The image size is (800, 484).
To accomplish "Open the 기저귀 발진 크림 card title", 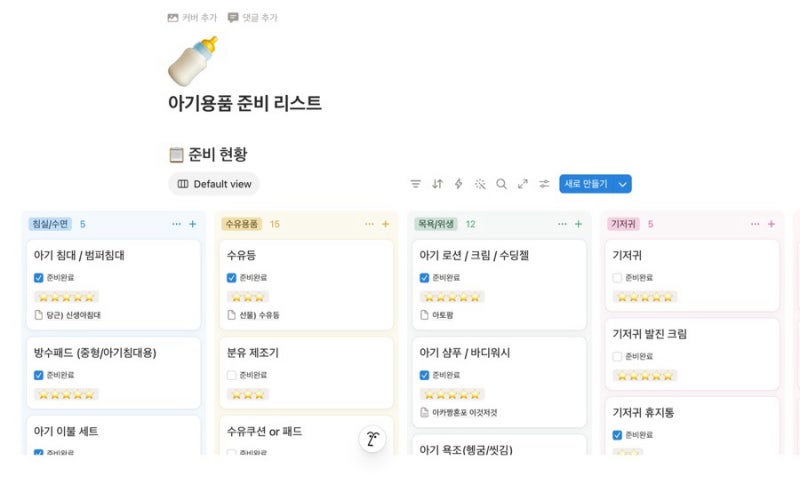I will coord(649,334).
